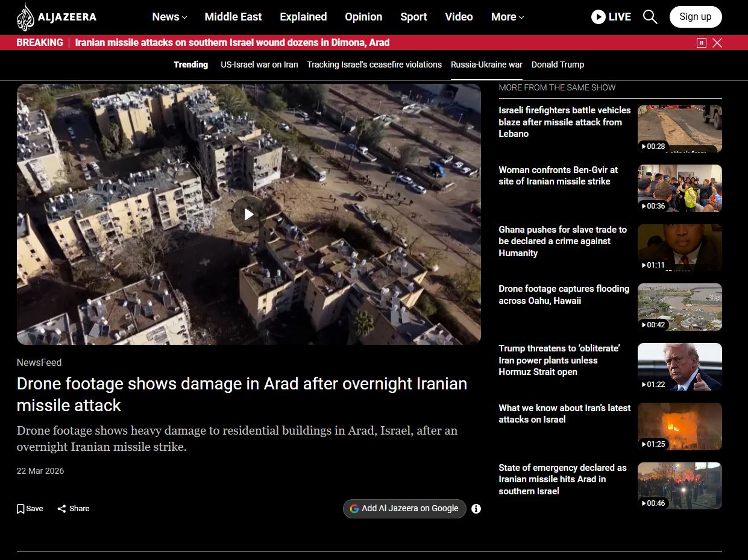Open trending topic US-Israel war on Iran
The image size is (748, 560).
coord(259,64)
